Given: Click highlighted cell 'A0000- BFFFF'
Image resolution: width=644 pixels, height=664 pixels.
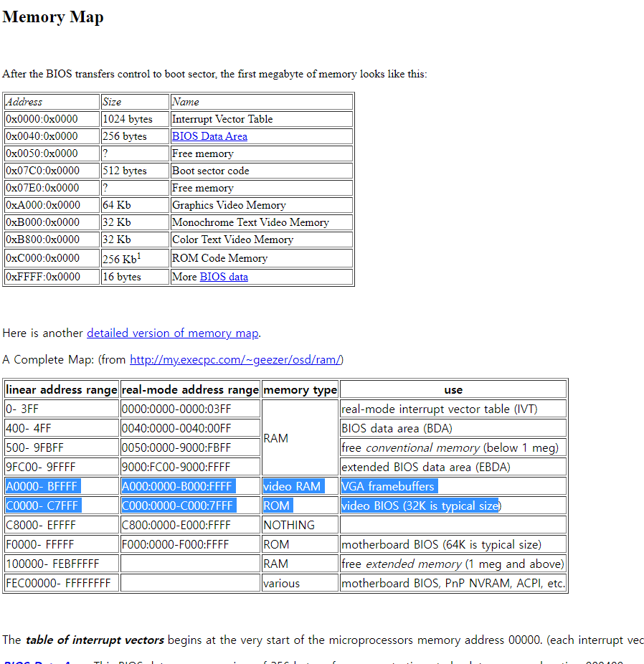Looking at the screenshot, I should tap(62, 486).
